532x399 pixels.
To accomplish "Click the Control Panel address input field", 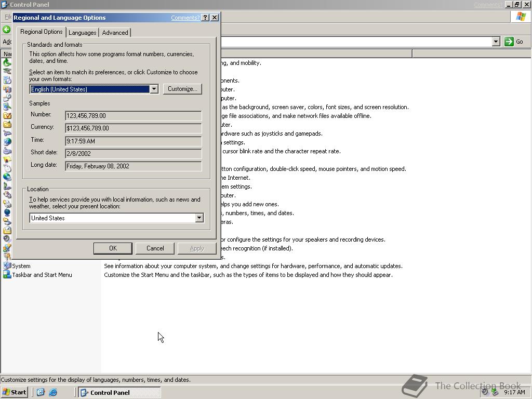I will coord(356,42).
